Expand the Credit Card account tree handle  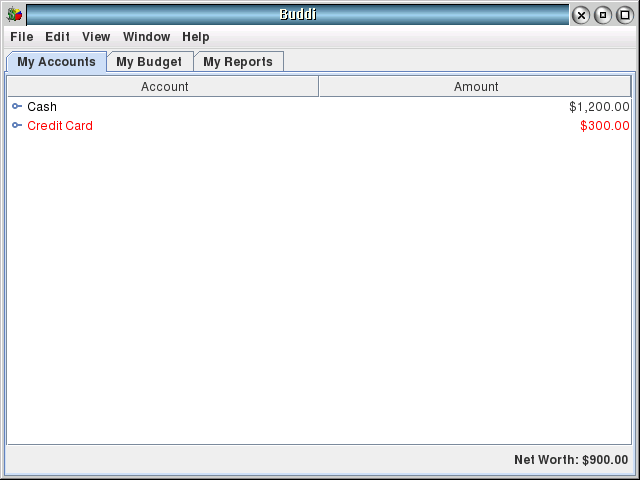click(17, 126)
